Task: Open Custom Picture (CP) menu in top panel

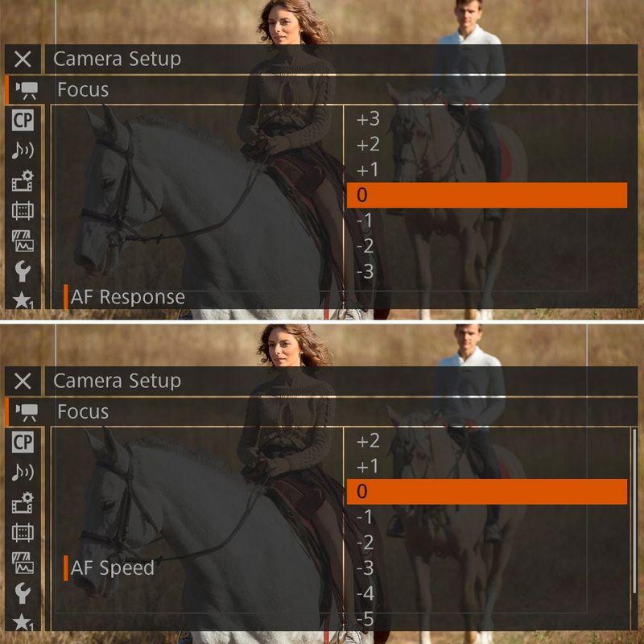Action: [x=23, y=120]
